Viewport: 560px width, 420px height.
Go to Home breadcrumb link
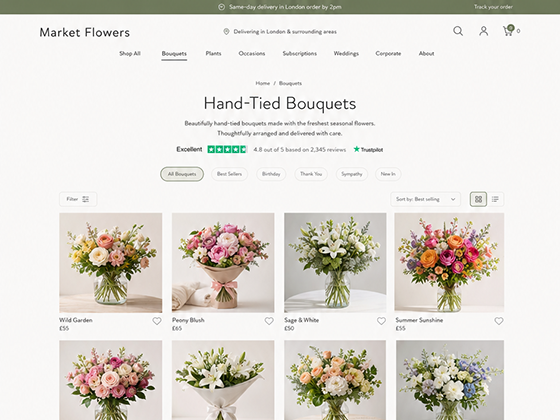click(262, 83)
